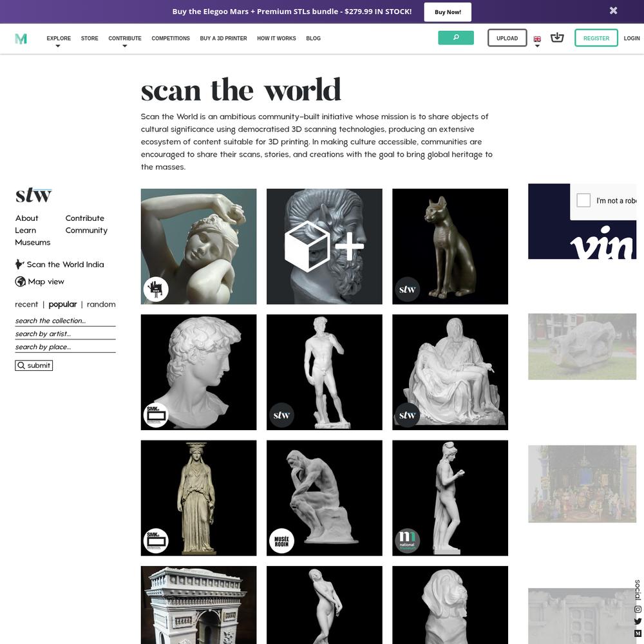Image resolution: width=644 pixels, height=644 pixels.
Task: Open the Twitter social icon
Action: (638, 621)
